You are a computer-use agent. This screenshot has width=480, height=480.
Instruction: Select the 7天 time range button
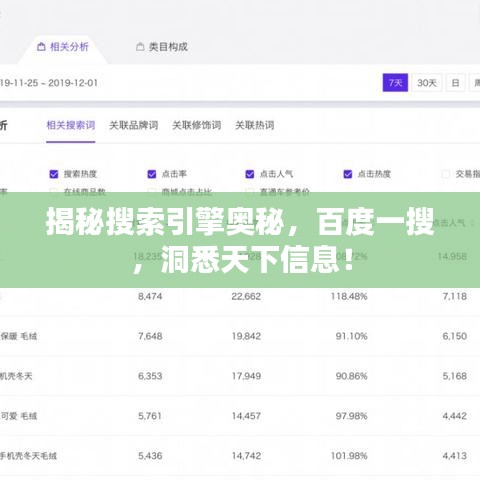click(395, 83)
